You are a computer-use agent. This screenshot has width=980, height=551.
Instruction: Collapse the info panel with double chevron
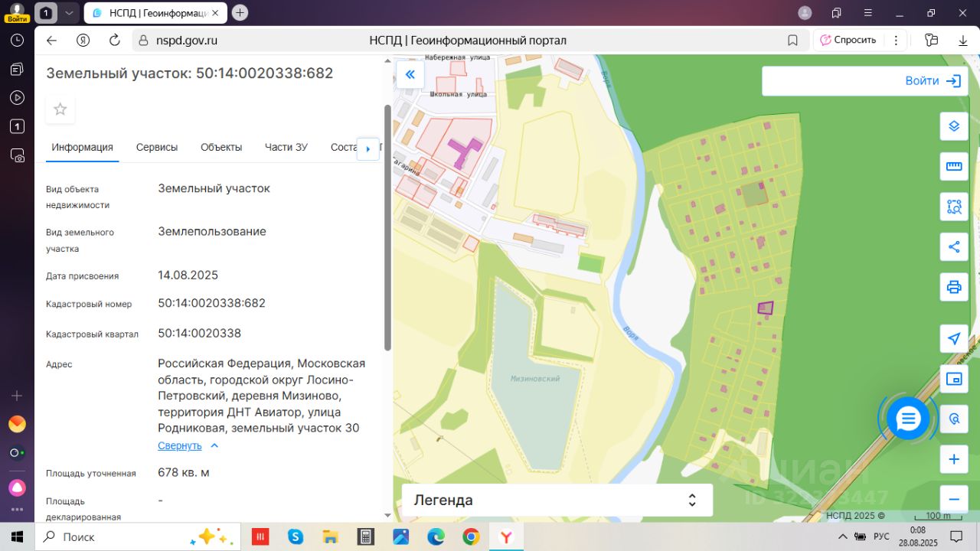point(410,74)
